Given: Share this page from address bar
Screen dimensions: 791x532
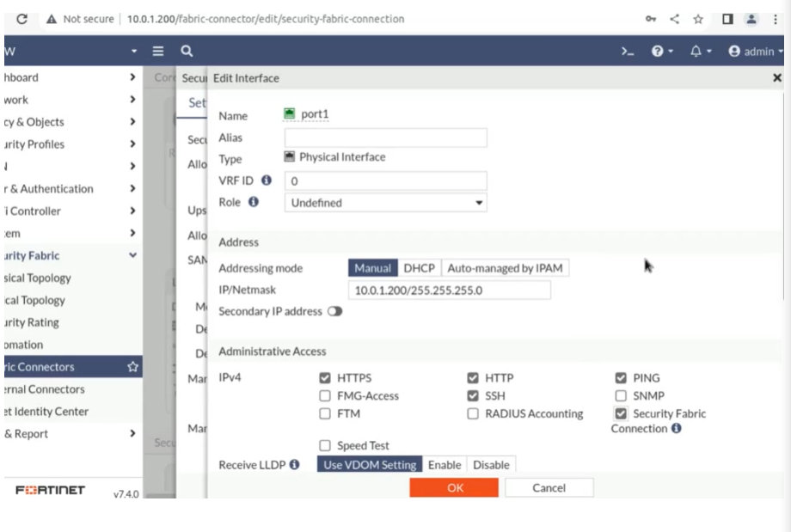Looking at the screenshot, I should 674,19.
